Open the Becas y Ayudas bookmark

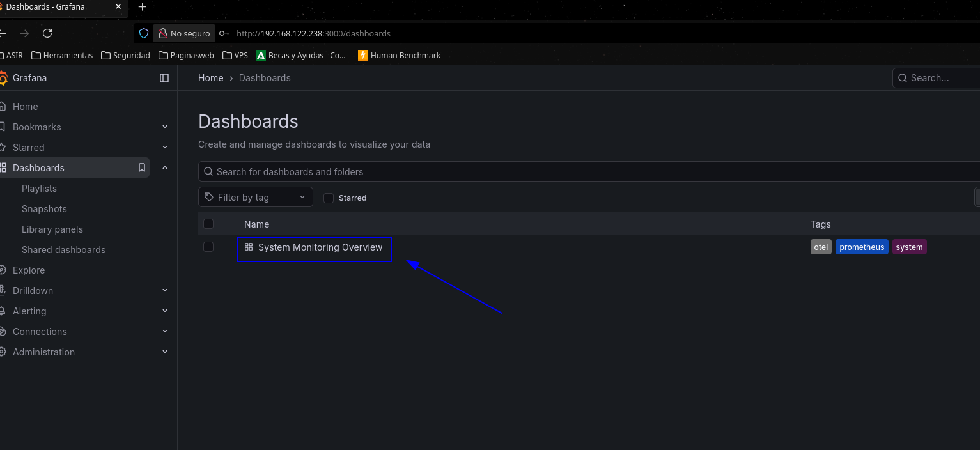coord(300,56)
